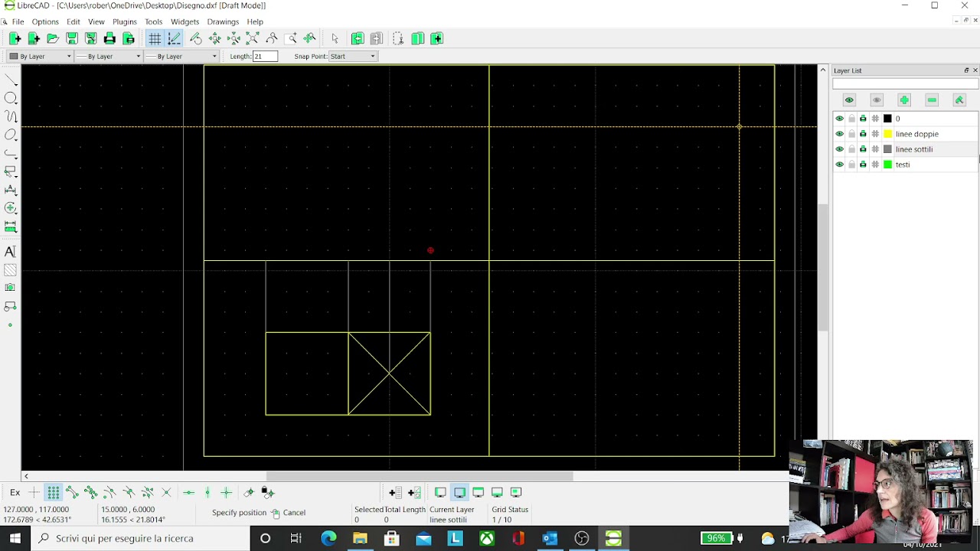
Task: Click the Modify layer attributes button
Action: (959, 100)
